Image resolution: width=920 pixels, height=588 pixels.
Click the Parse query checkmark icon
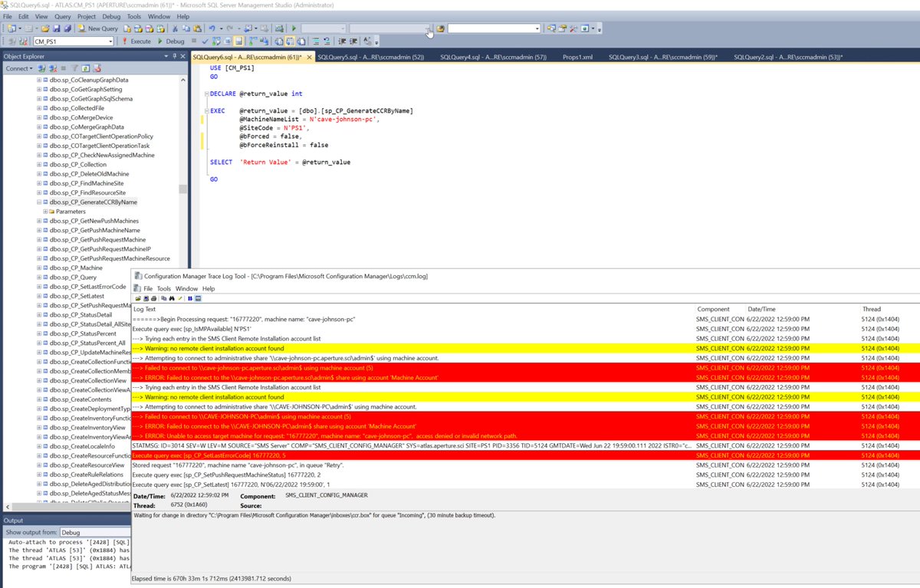(205, 41)
